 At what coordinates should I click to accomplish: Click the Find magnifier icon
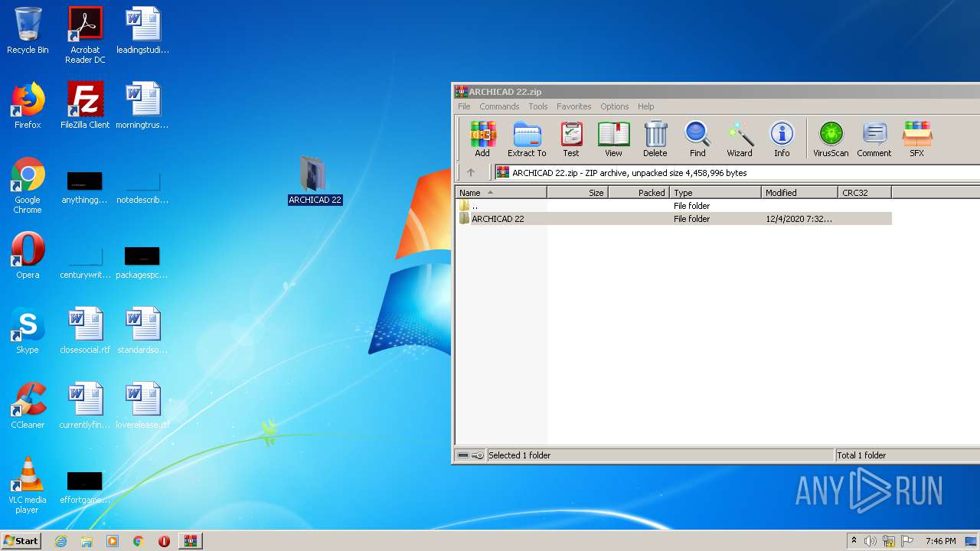[697, 139]
